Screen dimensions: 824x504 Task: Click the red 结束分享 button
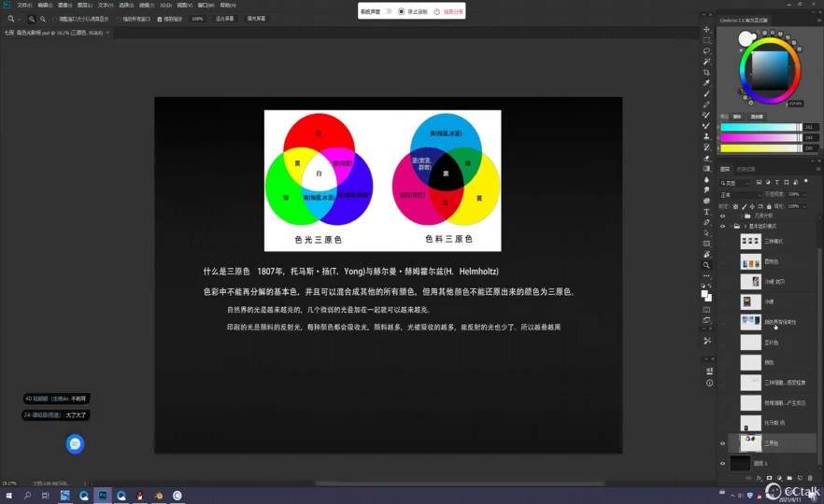point(448,11)
